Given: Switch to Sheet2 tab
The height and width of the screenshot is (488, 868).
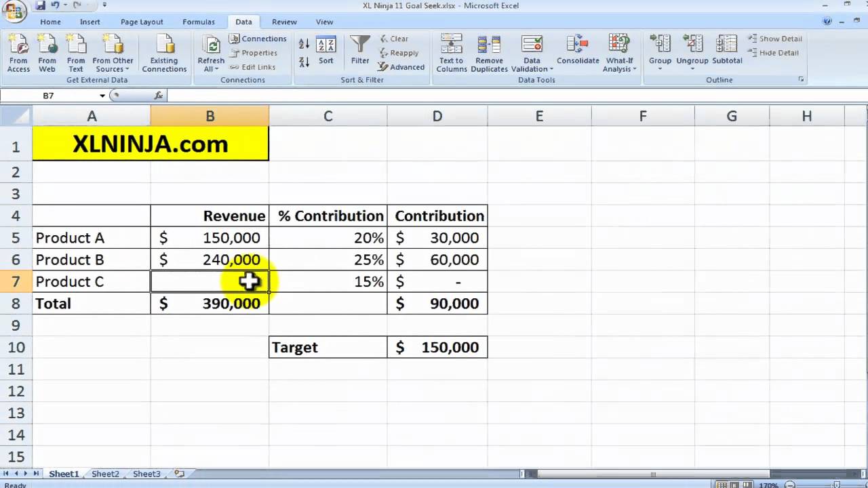Looking at the screenshot, I should point(105,474).
